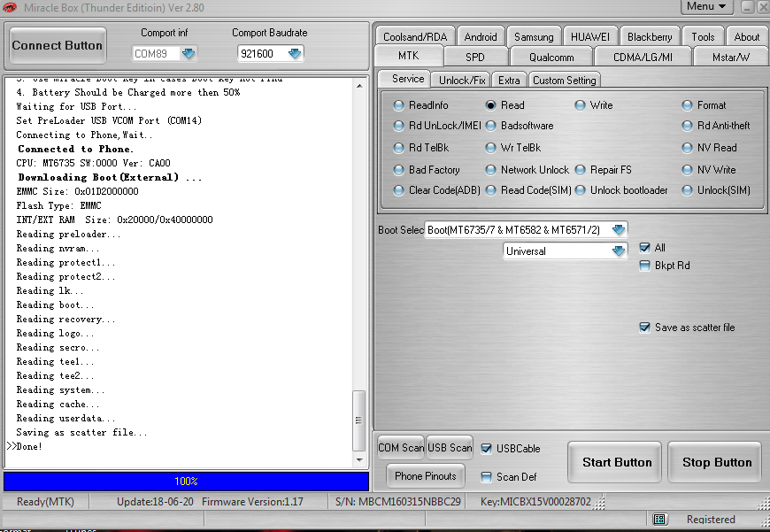Open the HUAWEI tab

(590, 37)
